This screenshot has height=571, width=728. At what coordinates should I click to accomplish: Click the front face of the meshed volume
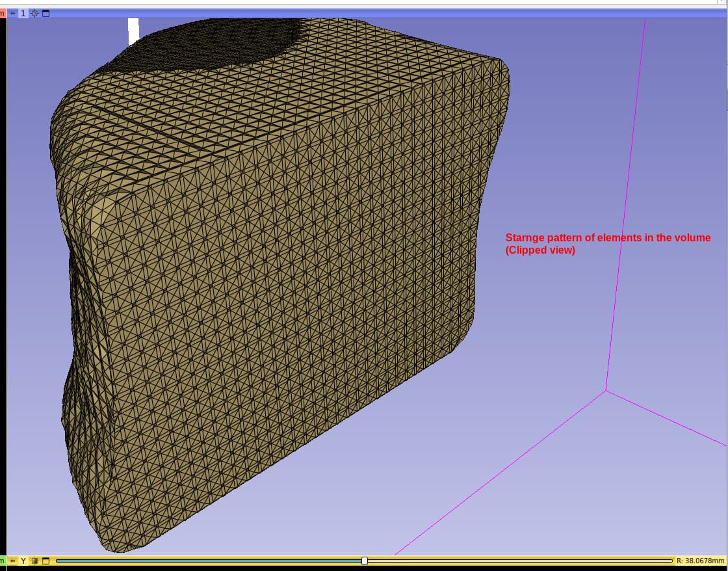[x=260, y=293]
